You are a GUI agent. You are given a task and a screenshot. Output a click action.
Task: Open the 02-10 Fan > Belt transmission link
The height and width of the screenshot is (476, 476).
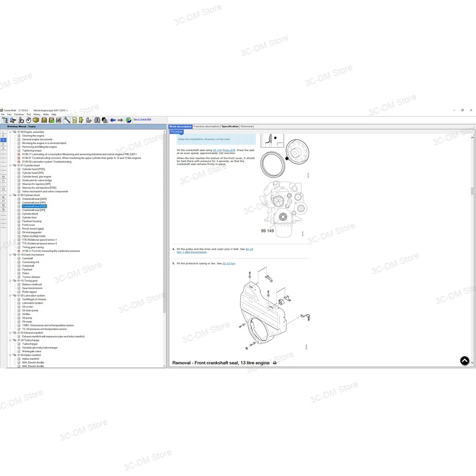point(215,251)
